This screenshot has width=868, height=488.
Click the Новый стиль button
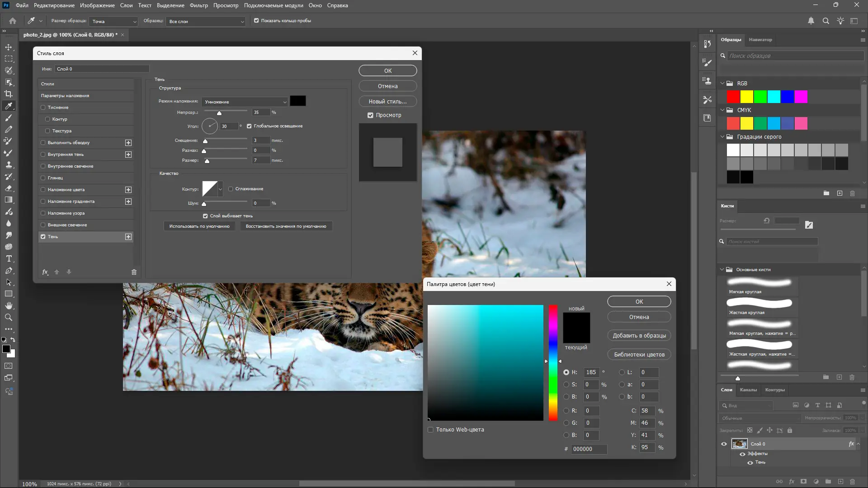(387, 101)
